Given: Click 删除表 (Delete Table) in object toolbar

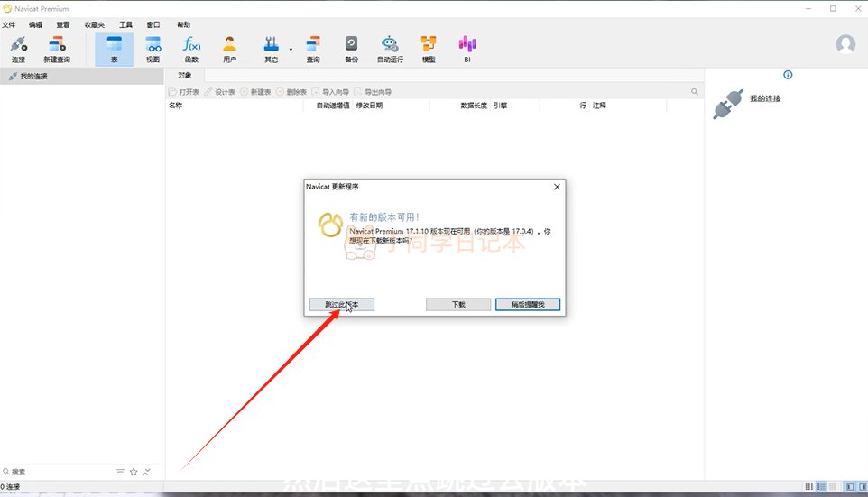Looking at the screenshot, I should 291,92.
